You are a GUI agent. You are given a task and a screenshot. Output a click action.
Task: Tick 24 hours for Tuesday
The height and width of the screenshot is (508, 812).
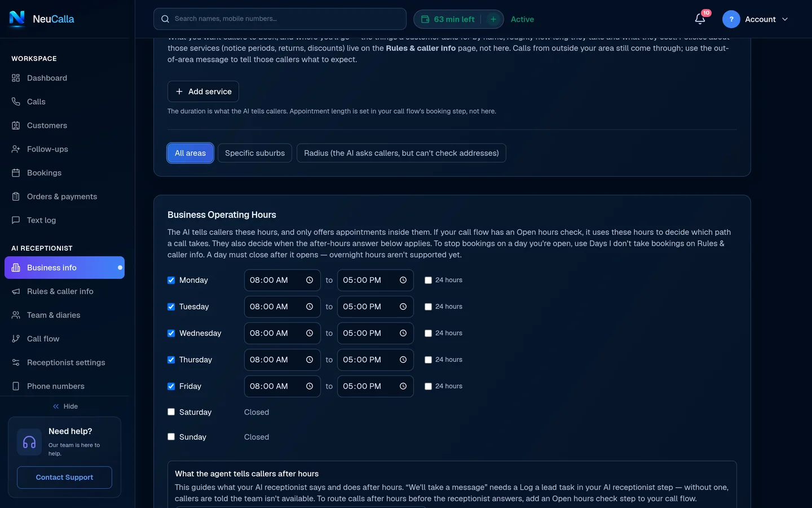(x=428, y=306)
